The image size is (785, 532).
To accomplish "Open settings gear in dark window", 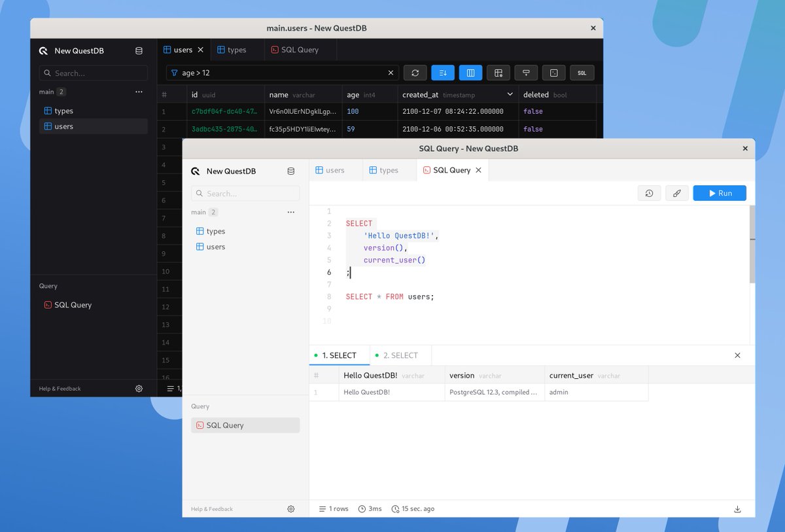I will tap(139, 389).
